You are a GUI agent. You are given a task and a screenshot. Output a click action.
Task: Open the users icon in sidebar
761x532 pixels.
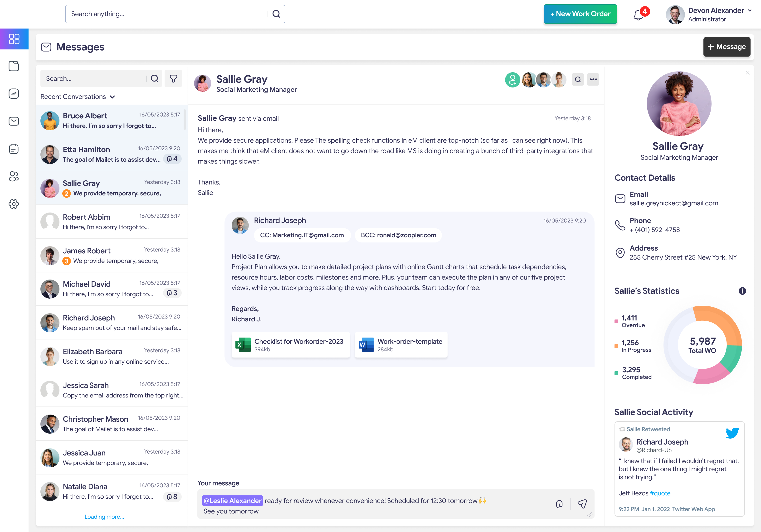point(14,176)
